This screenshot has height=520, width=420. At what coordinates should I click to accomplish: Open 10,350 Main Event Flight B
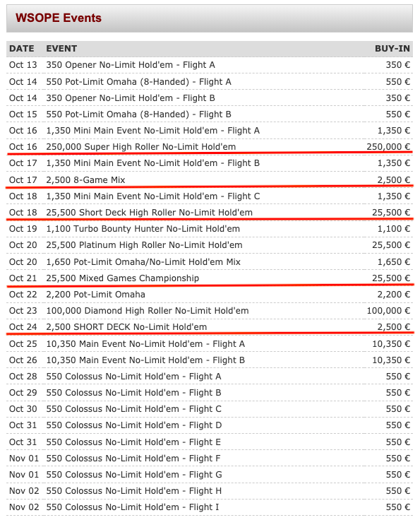(145, 360)
